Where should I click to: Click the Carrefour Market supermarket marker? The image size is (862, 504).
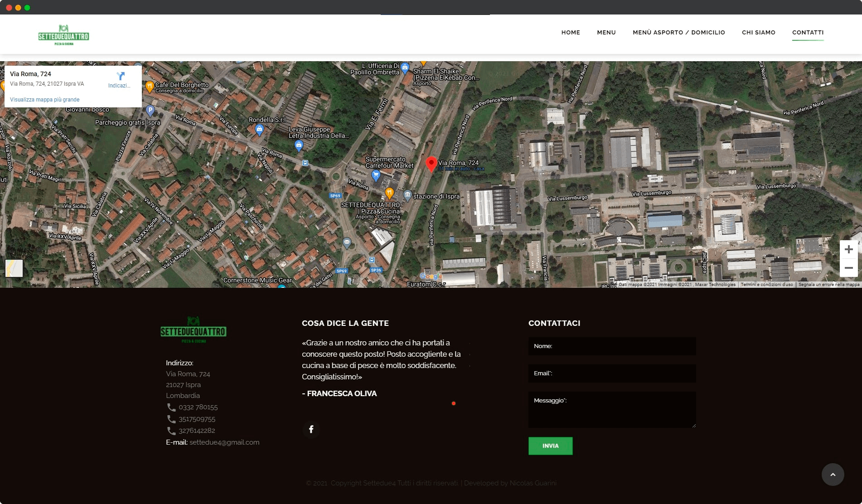(x=376, y=175)
